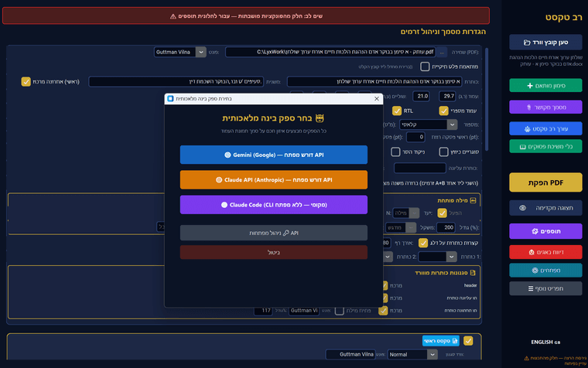Toggle the short headings on skip checkbox

423,243
